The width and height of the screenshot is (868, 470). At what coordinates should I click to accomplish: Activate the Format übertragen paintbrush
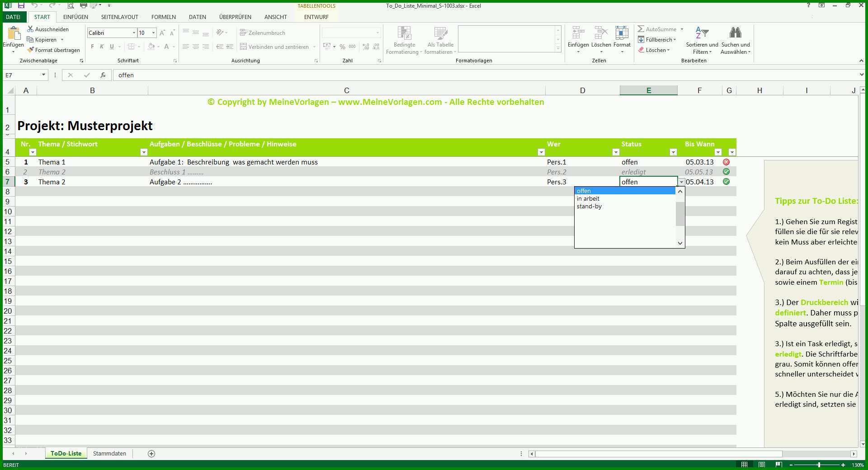[x=53, y=50]
